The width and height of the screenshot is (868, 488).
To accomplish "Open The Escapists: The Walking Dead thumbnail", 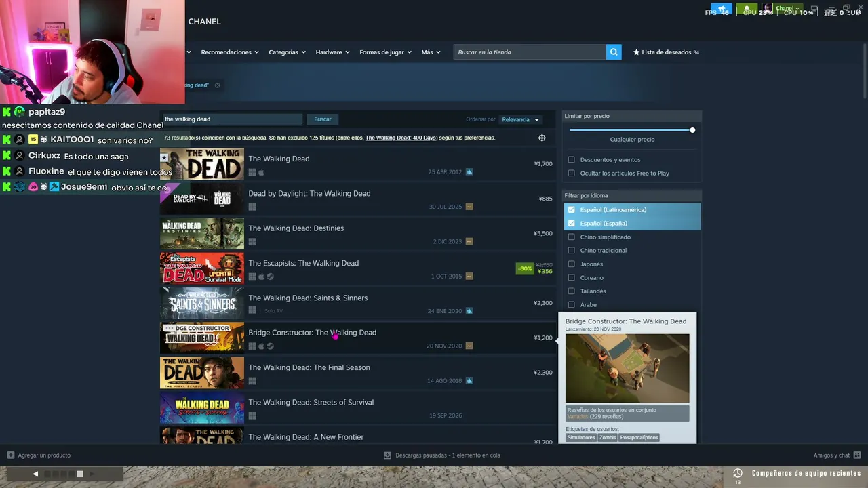I will click(x=202, y=268).
